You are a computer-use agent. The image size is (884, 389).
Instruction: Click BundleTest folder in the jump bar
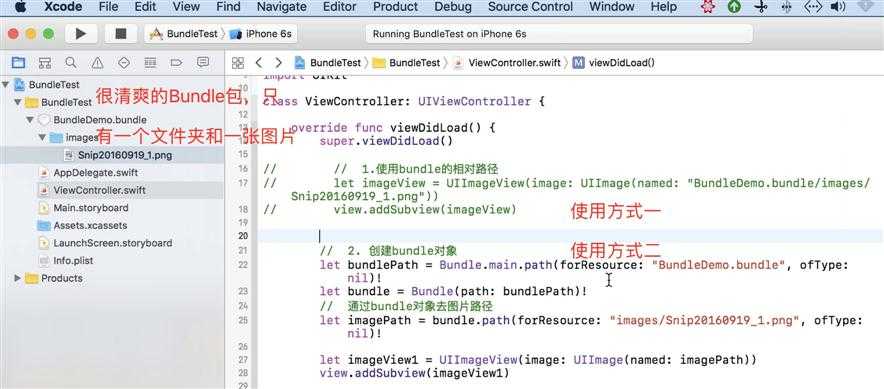click(406, 63)
